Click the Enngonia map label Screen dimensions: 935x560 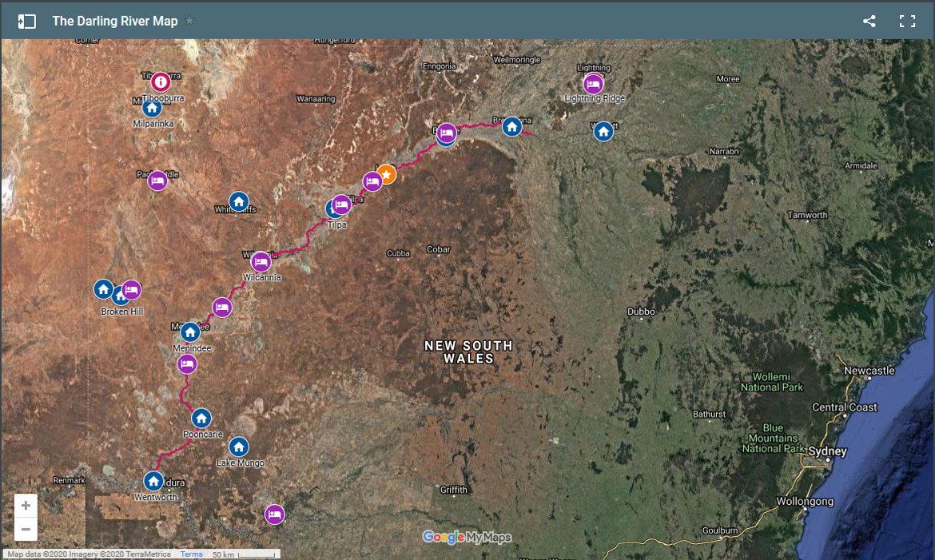coord(440,66)
